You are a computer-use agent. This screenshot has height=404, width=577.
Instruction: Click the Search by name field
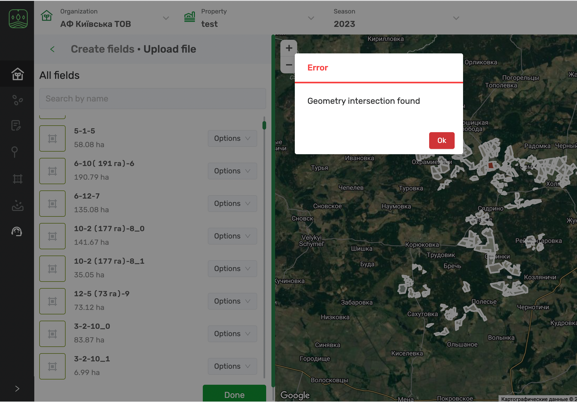[x=152, y=99]
